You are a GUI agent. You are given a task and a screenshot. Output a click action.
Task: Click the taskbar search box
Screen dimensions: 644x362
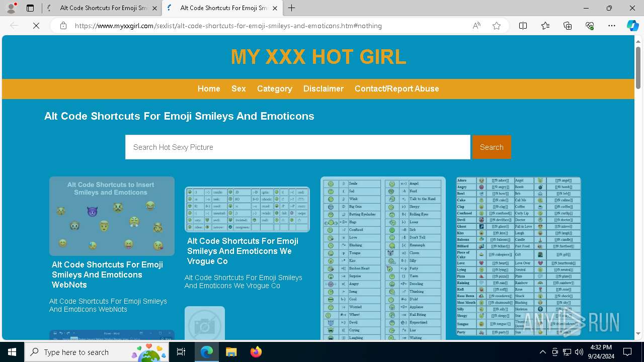click(x=98, y=352)
